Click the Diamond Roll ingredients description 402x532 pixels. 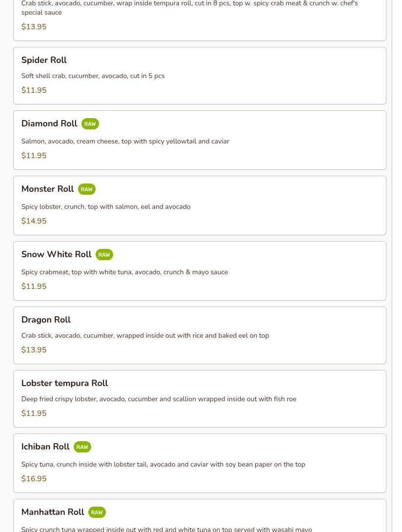pos(125,142)
